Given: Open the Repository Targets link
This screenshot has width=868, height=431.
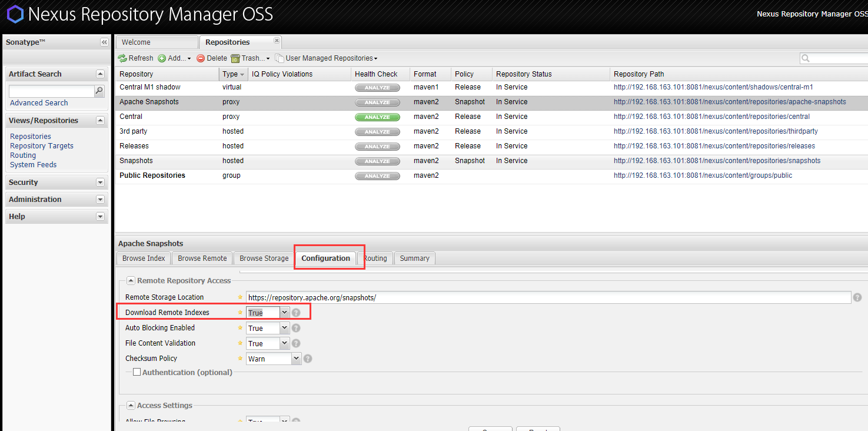Looking at the screenshot, I should [42, 146].
